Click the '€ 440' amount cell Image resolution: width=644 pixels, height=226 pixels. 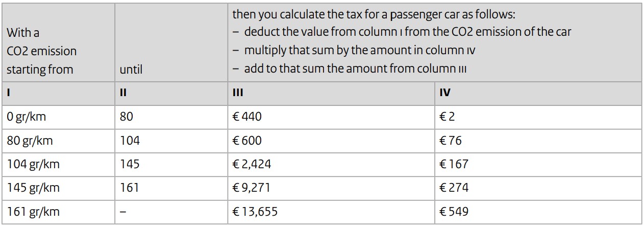coord(331,117)
